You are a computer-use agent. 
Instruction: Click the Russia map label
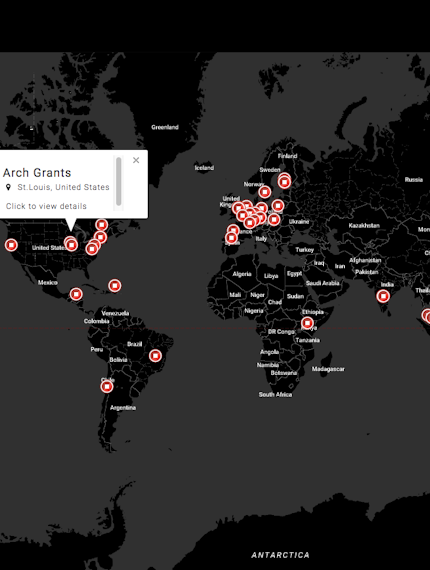pyautogui.click(x=414, y=180)
